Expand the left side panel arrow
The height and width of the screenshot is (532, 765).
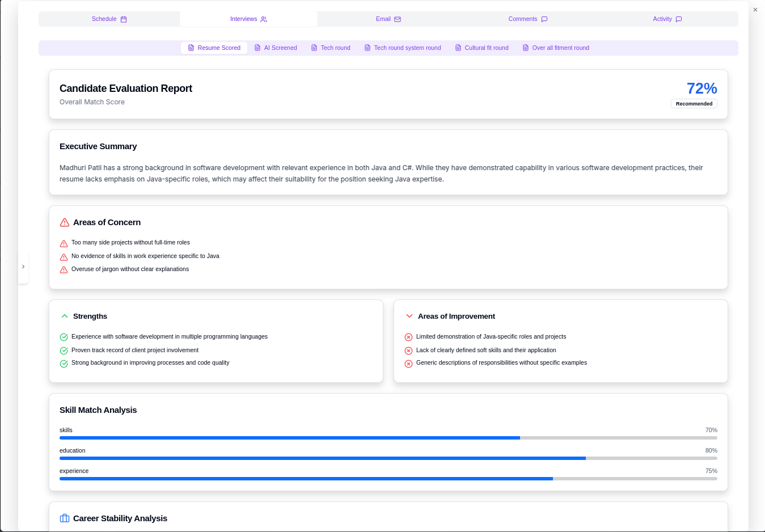pos(23,267)
